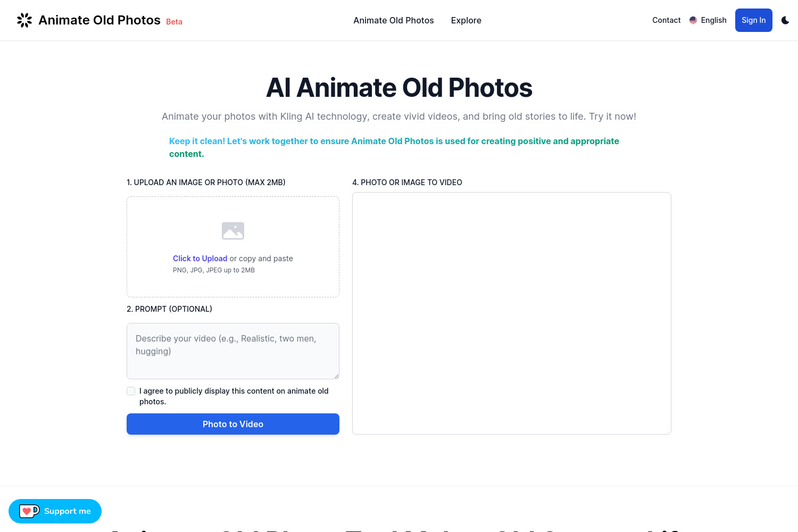The image size is (798, 532).
Task: Focus the prompt description text area
Action: pos(233,351)
